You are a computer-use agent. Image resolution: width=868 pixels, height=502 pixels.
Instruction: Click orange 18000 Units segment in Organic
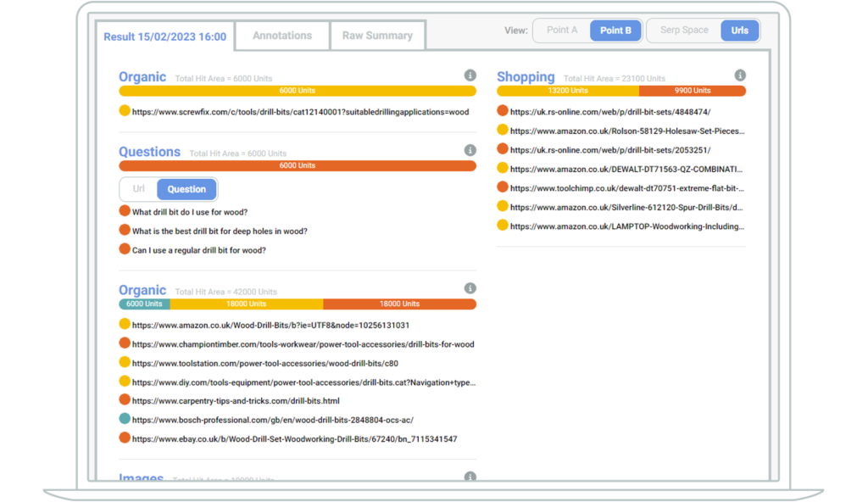tap(400, 304)
